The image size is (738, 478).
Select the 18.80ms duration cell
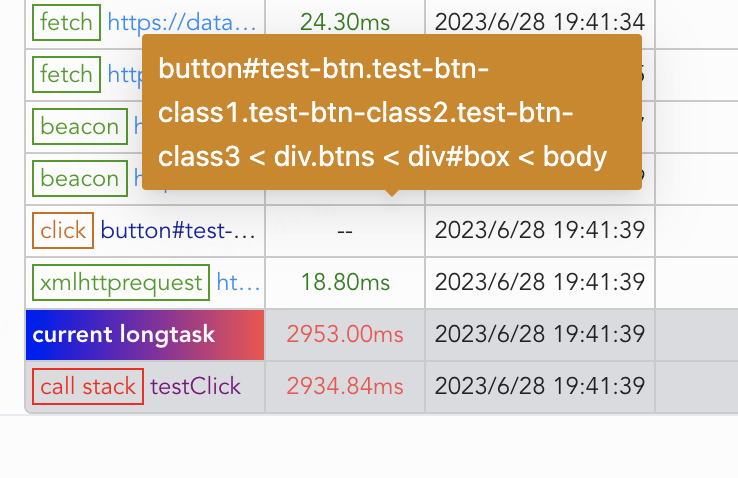(345, 283)
